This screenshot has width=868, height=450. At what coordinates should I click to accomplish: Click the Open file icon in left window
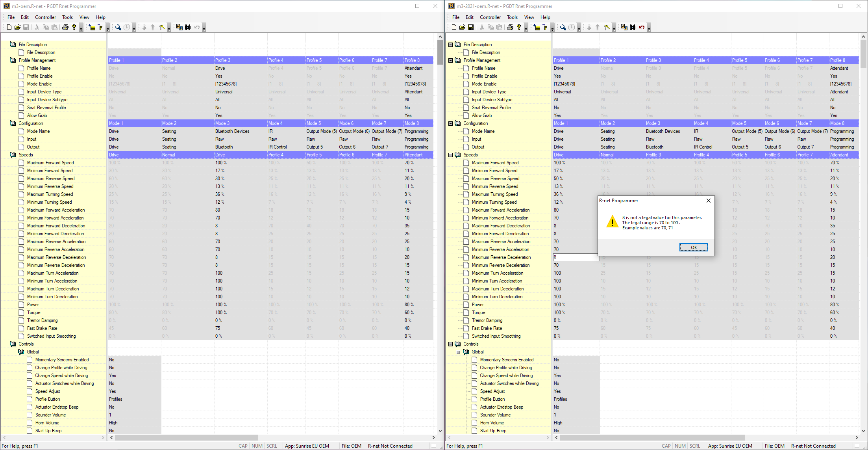17,27
